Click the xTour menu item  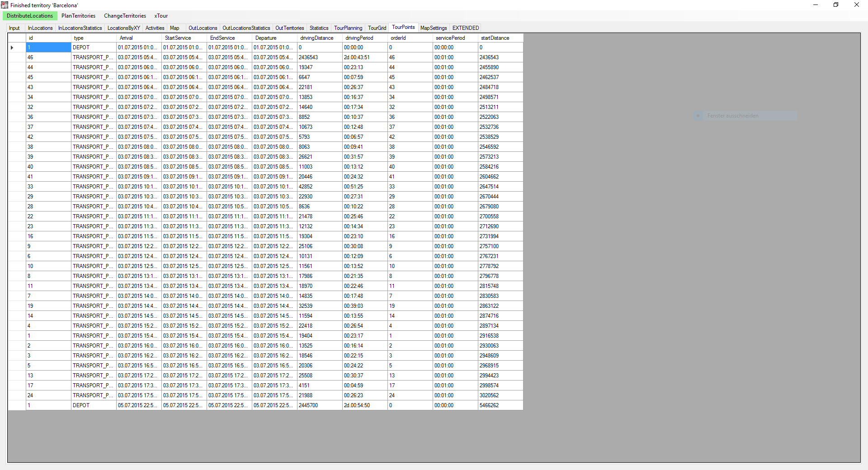coord(161,16)
